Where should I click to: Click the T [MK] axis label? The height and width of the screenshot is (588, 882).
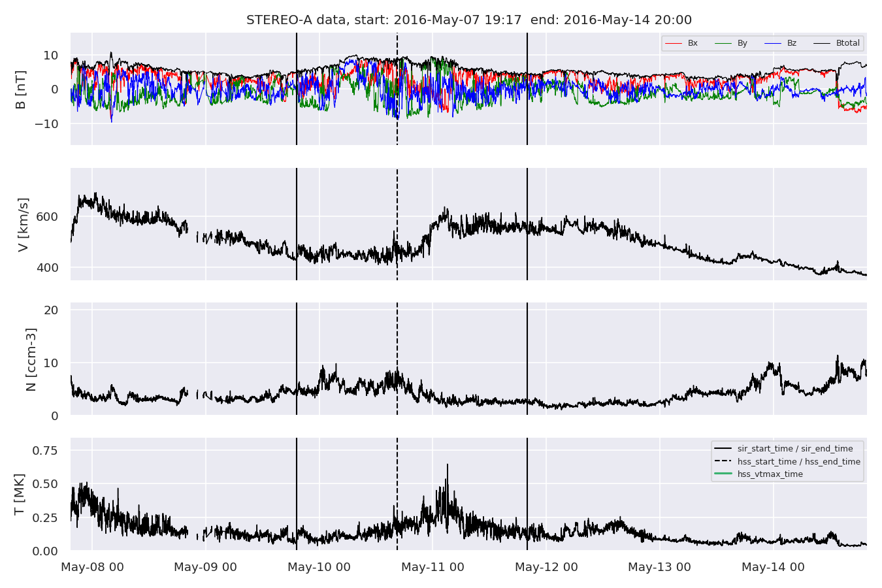19,494
